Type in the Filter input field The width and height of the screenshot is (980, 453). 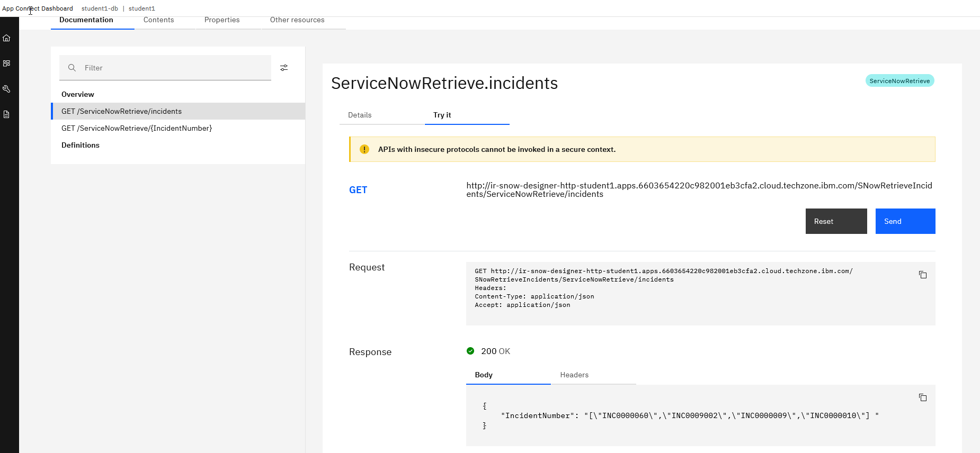[x=175, y=68]
